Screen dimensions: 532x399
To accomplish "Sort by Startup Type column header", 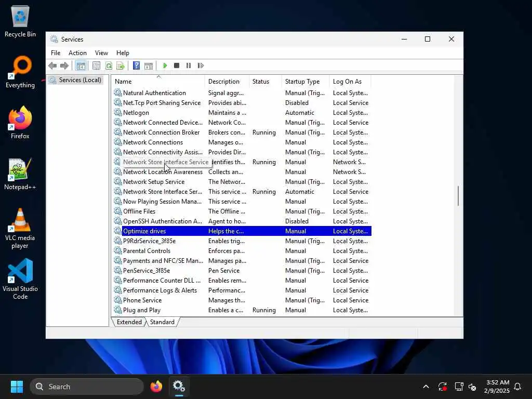I will tap(305, 82).
